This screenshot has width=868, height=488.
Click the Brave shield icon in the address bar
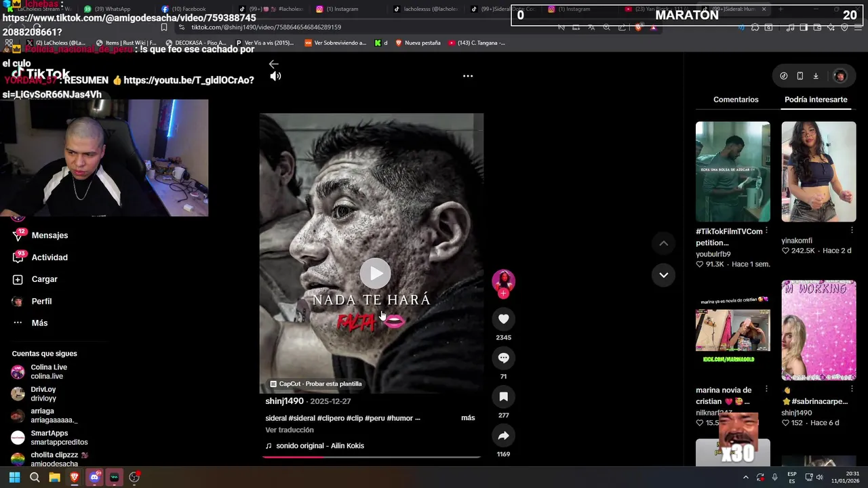click(638, 27)
